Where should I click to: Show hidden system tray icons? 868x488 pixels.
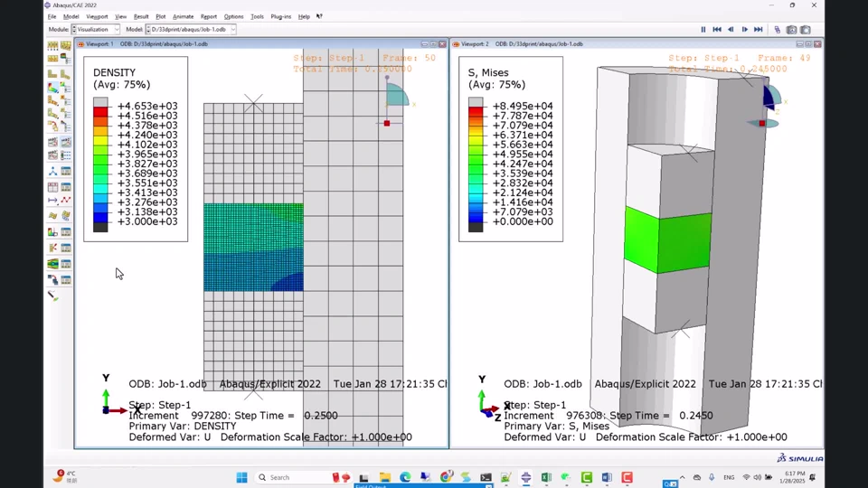coord(682,477)
